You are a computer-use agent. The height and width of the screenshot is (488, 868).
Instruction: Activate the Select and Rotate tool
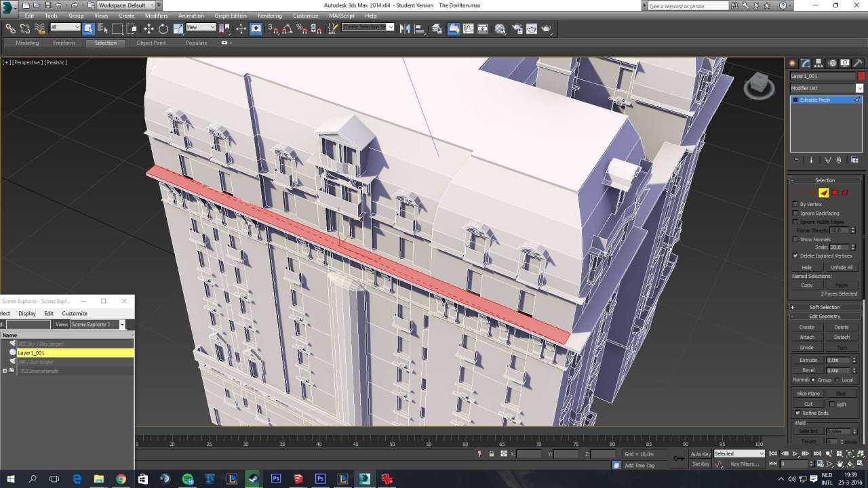coord(163,28)
